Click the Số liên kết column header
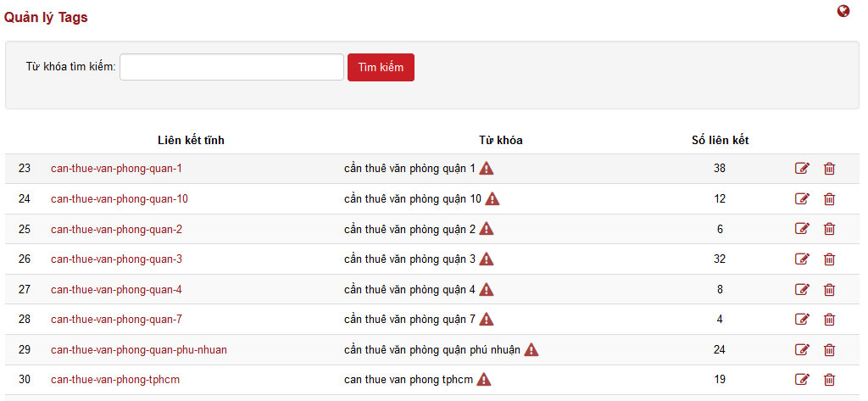Viewport: 868px width, 401px height. tap(720, 140)
